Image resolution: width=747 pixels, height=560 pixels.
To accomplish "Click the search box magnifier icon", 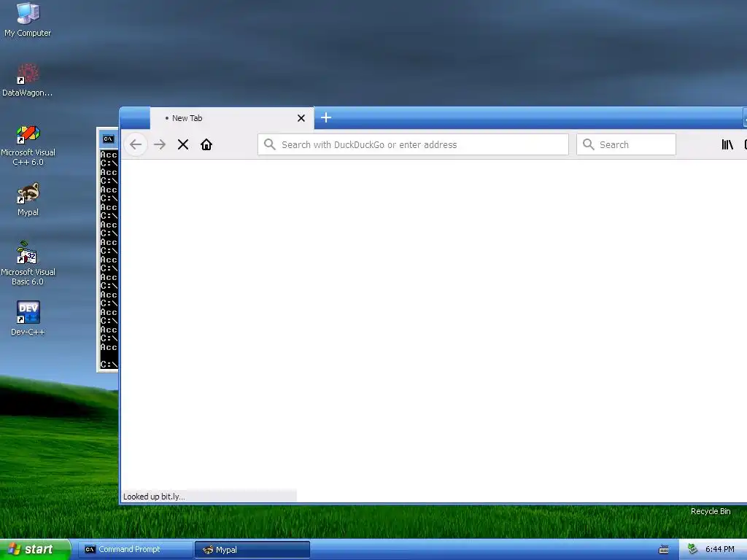I will click(589, 144).
